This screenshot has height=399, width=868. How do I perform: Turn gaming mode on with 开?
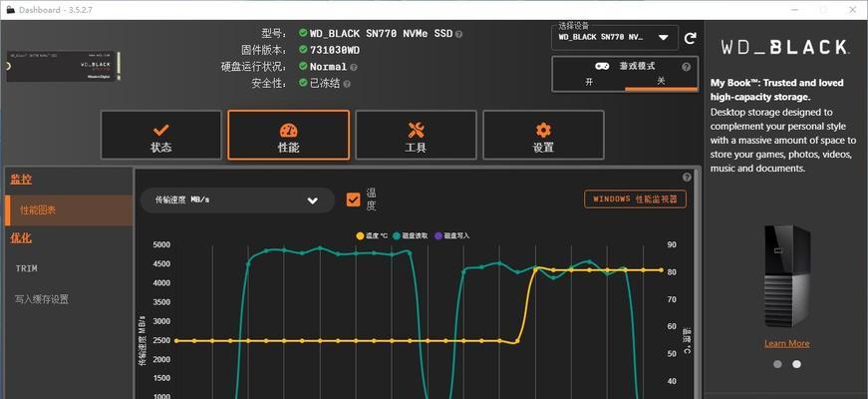tap(589, 82)
